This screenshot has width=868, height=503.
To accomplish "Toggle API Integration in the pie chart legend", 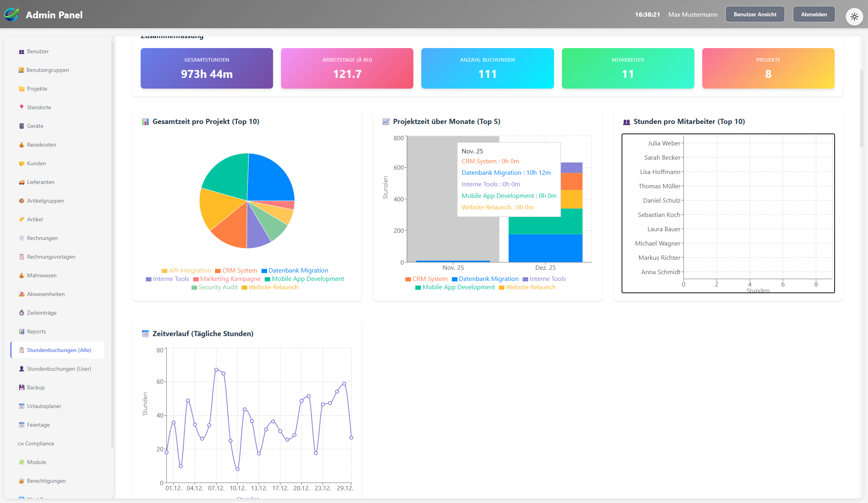I will [186, 271].
